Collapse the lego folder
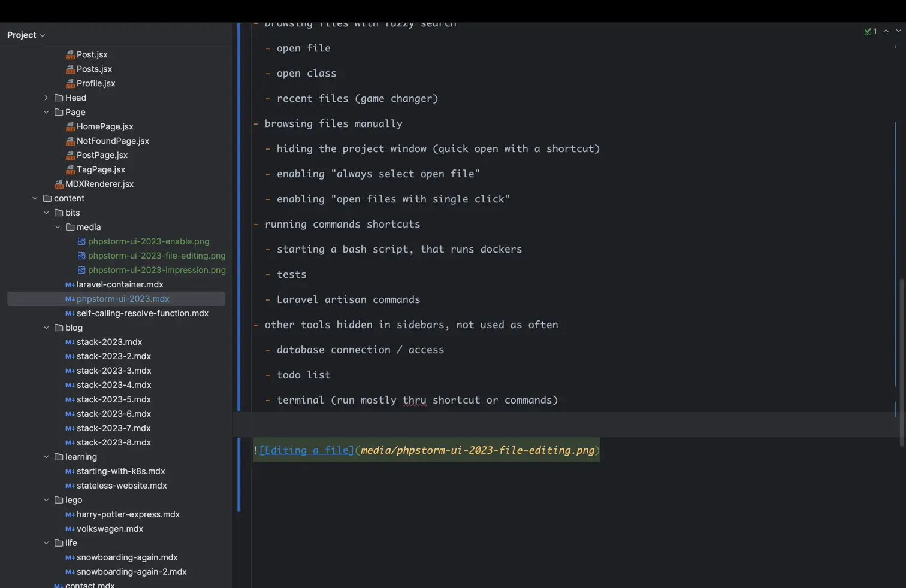 [47, 500]
